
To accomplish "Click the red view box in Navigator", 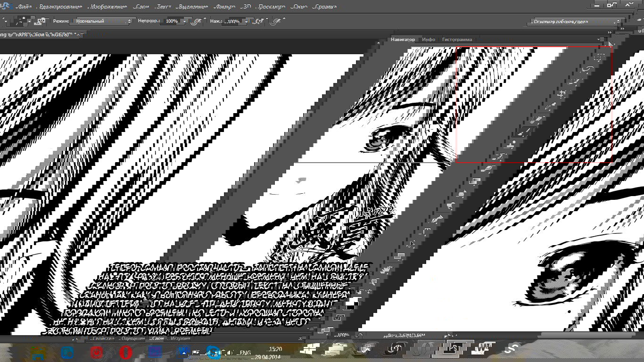I will coord(534,105).
